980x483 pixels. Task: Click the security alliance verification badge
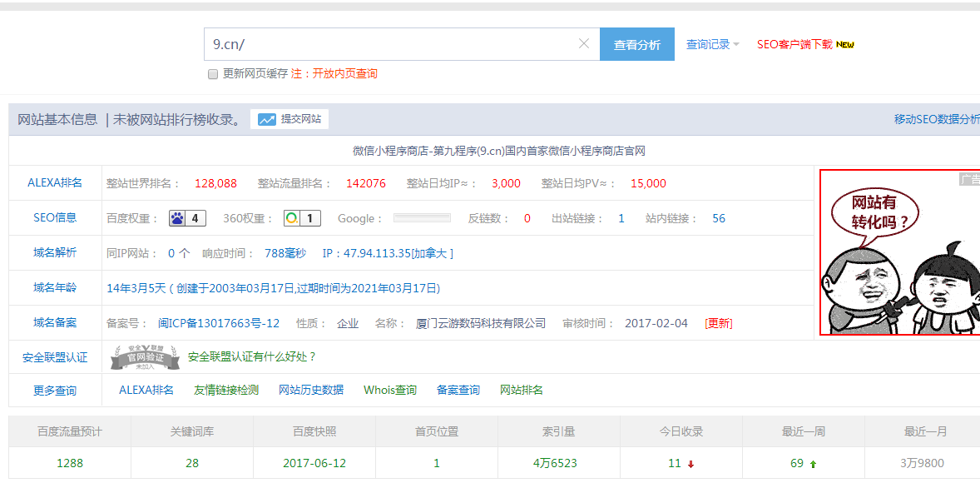point(146,357)
